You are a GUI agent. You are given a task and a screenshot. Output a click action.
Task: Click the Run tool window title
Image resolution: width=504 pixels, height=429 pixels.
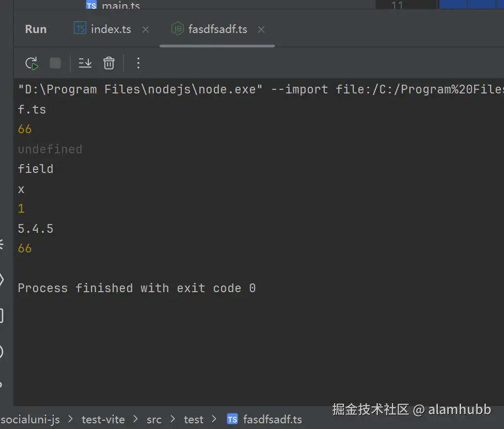click(x=36, y=29)
